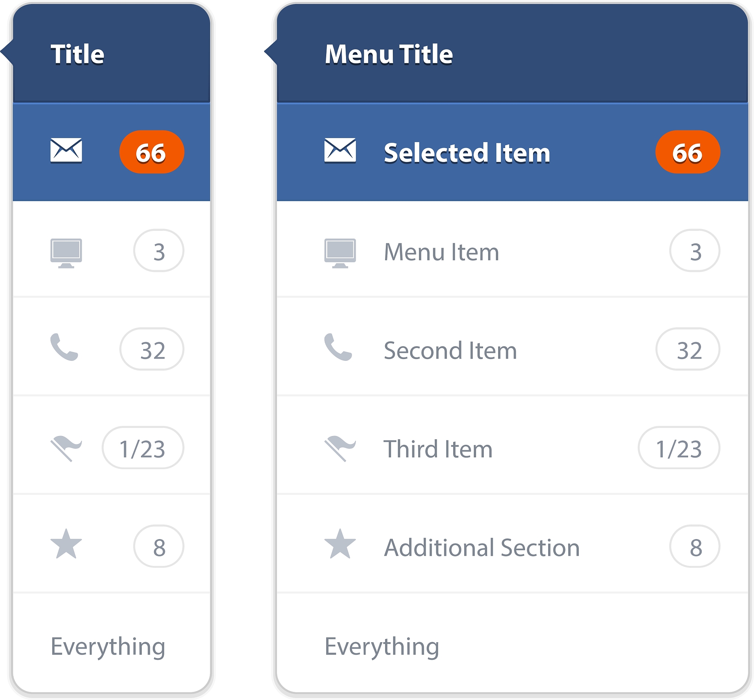Click the flag icon beside Third Item

tap(340, 448)
